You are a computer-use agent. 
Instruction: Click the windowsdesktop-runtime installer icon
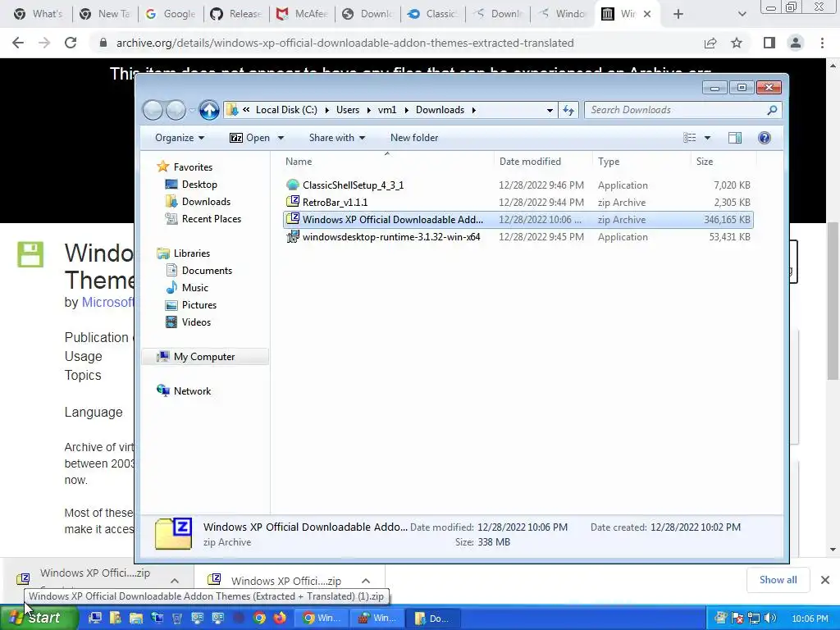[293, 237]
